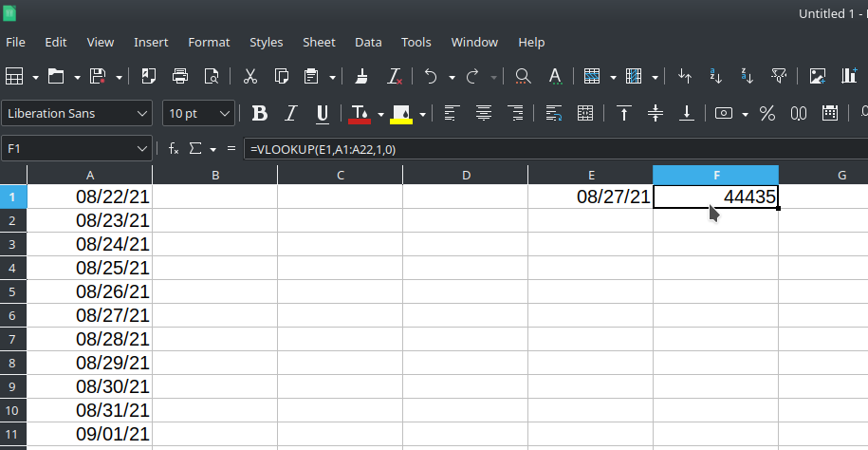Image resolution: width=868 pixels, height=450 pixels.
Task: Open Find & Replace magnifier icon
Action: (x=523, y=76)
